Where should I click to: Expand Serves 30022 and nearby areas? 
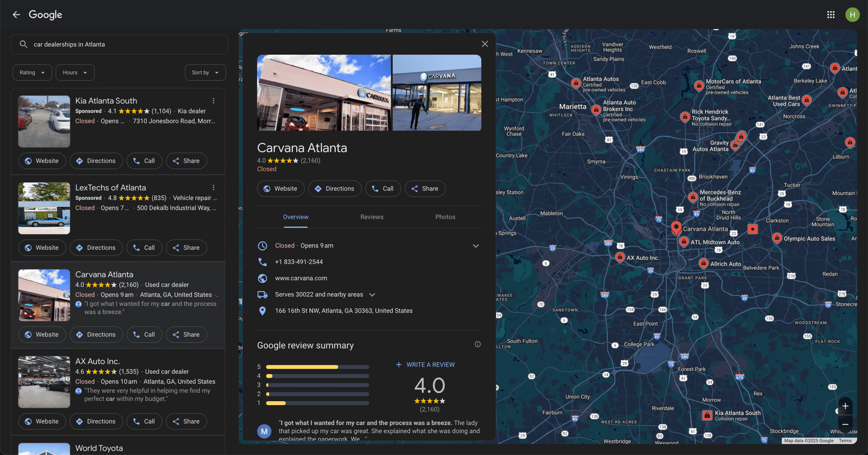coord(372,295)
